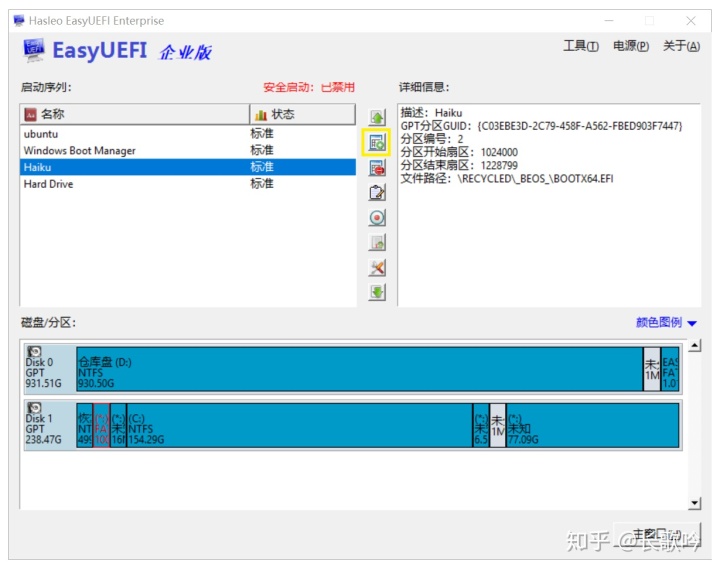Image resolution: width=720 pixels, height=571 pixels.
Task: Open 工具(T) menu
Action: click(x=581, y=46)
